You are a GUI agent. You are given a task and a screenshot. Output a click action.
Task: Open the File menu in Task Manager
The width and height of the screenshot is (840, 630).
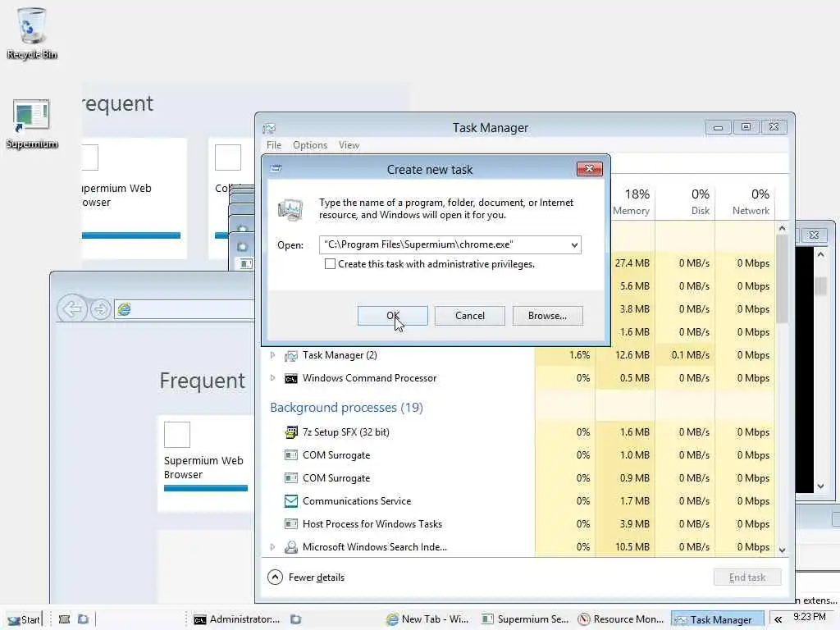click(274, 145)
